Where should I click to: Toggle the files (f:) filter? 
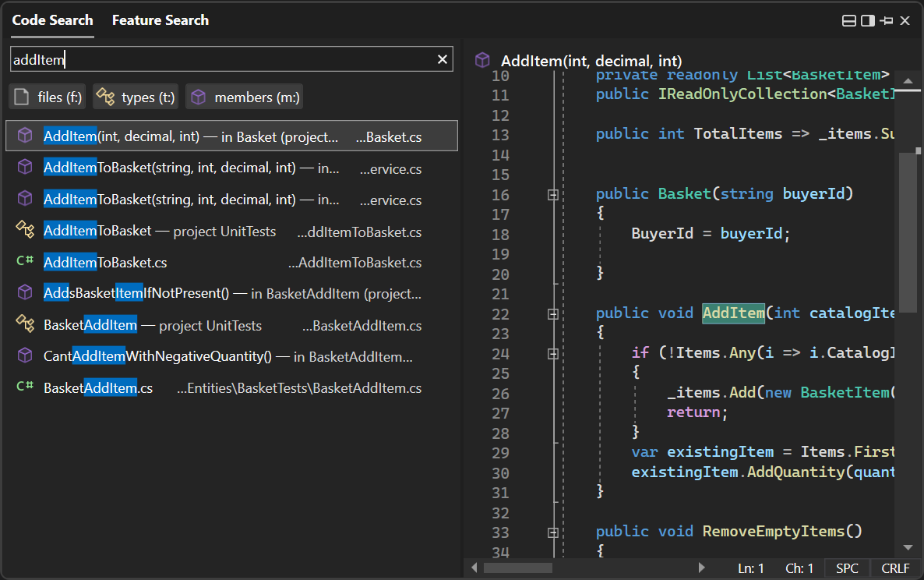tap(48, 97)
